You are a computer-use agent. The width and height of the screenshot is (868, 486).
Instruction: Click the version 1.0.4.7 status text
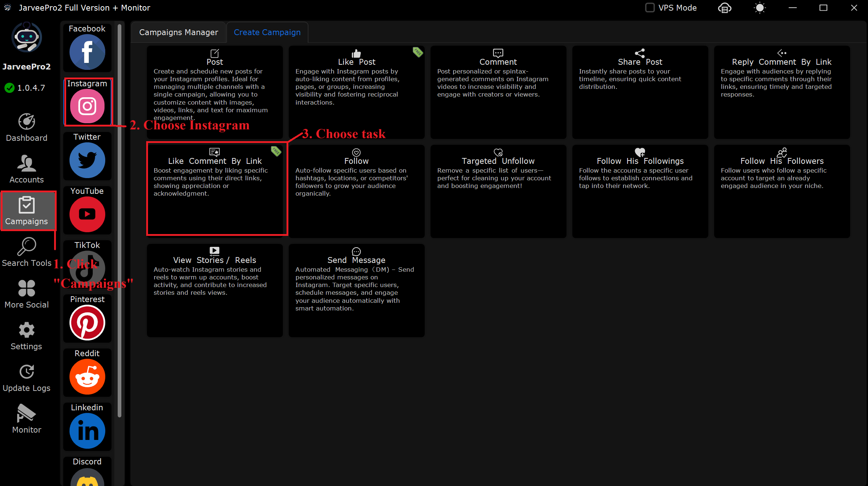point(31,88)
